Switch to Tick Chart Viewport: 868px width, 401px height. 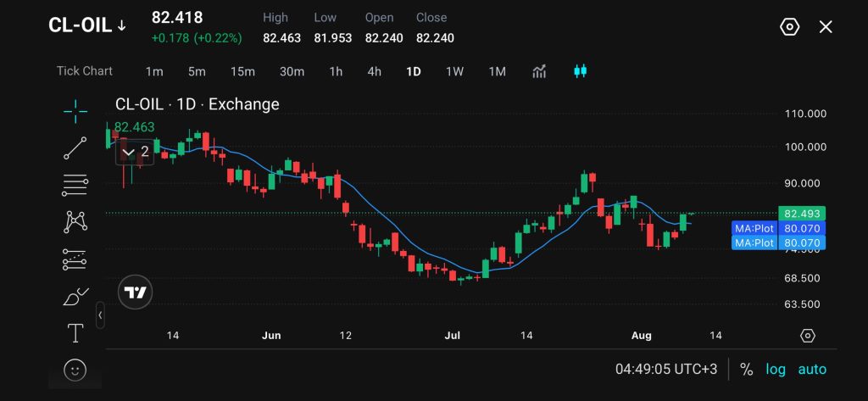click(84, 71)
